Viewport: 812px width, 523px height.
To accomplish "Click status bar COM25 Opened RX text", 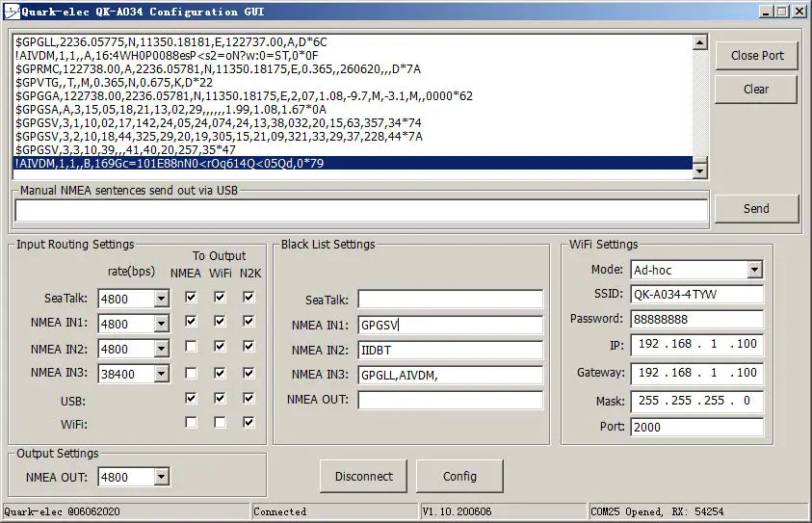I will coord(657,511).
